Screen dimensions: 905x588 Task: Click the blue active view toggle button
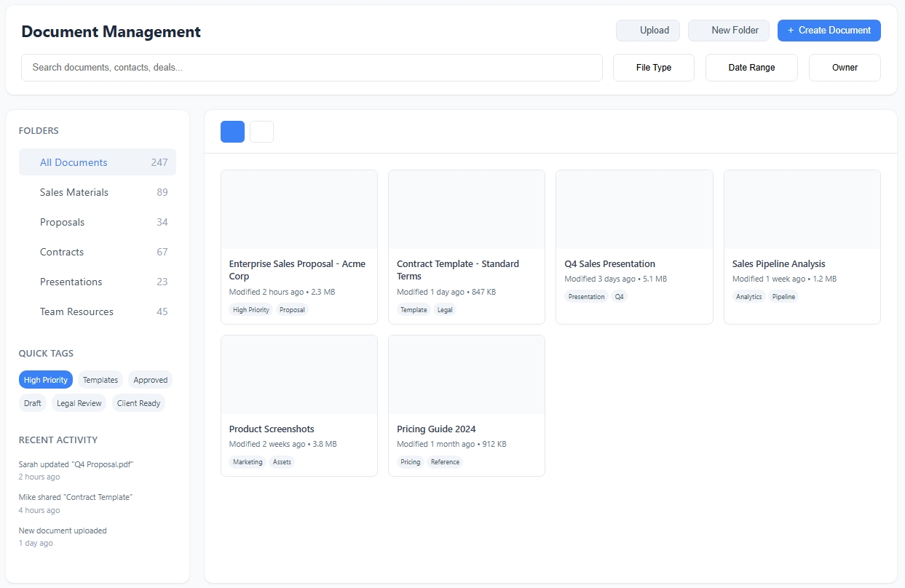point(232,132)
